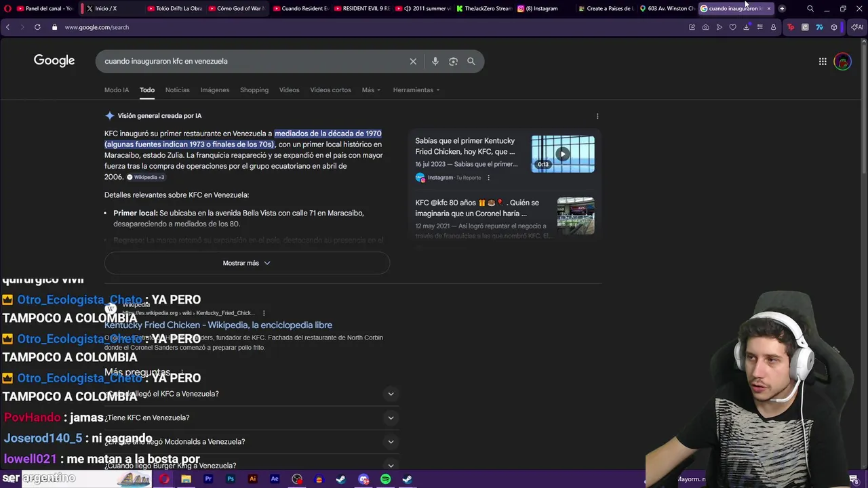Screen dimensions: 868x488
Task: Clear the search box with the X icon
Action: pyautogui.click(x=413, y=61)
